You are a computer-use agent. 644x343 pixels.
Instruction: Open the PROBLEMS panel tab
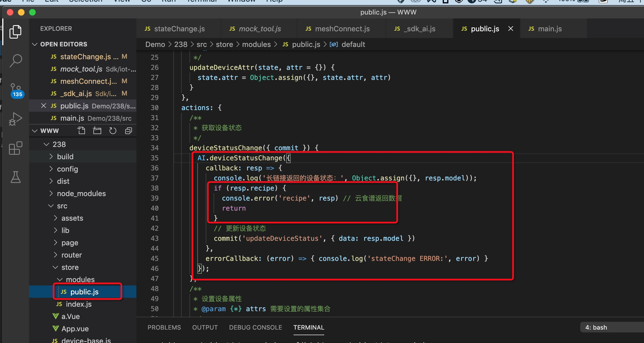164,327
